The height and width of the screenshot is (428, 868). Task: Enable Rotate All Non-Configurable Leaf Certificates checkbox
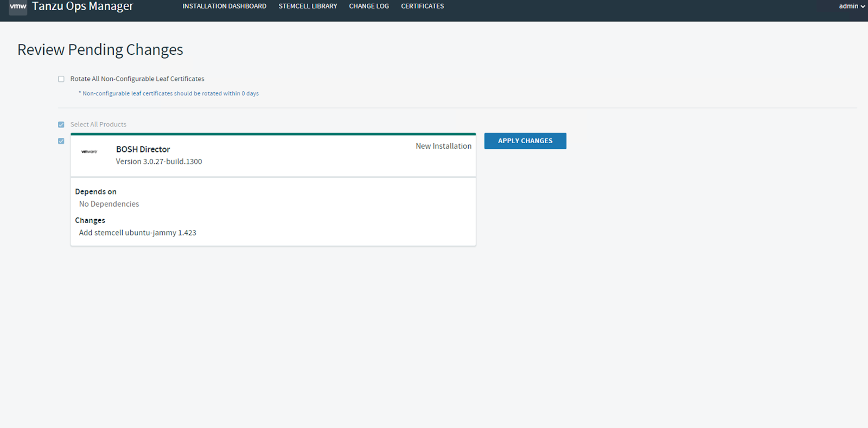pos(61,79)
